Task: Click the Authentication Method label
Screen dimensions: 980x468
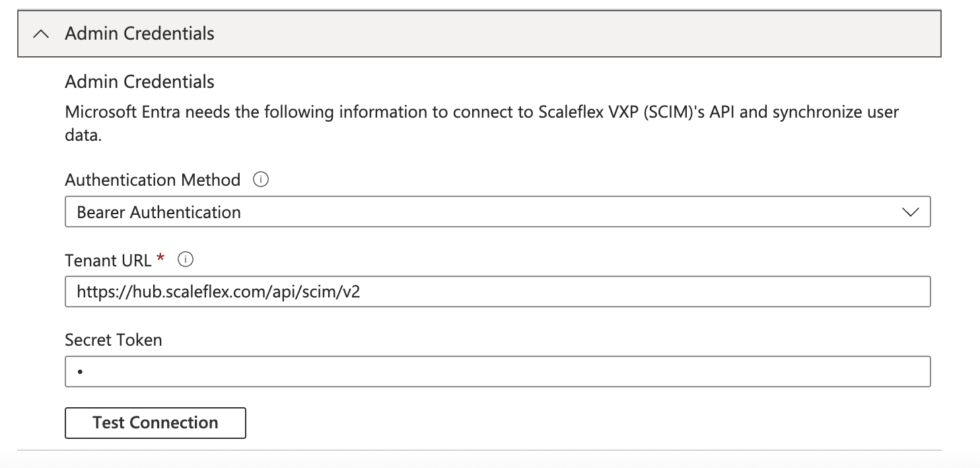Action: coord(153,180)
